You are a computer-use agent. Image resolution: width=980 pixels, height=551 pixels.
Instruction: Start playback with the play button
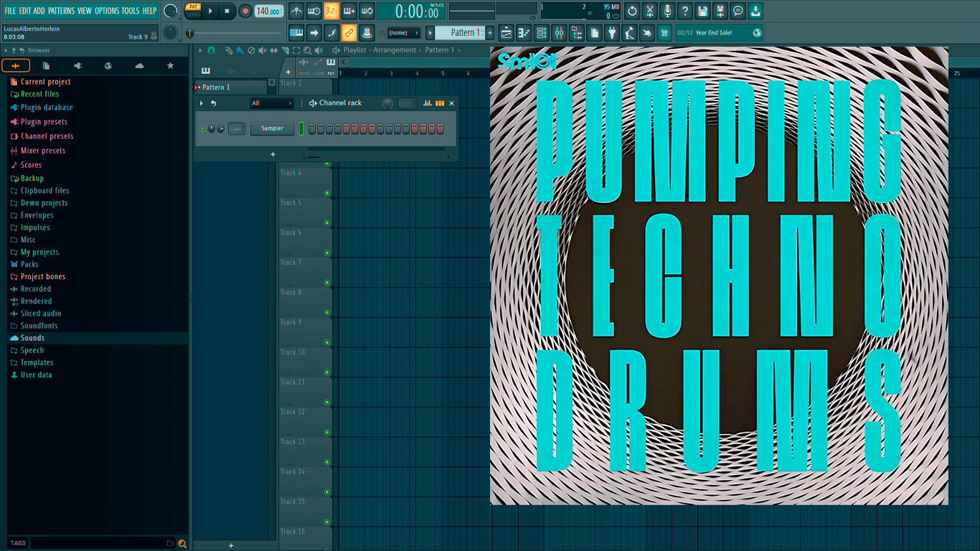(x=210, y=11)
